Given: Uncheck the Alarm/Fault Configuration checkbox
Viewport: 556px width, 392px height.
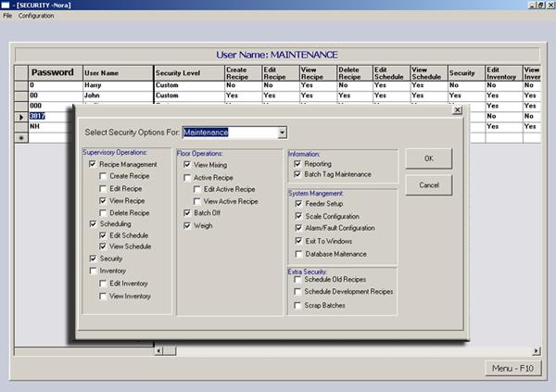Looking at the screenshot, I should pyautogui.click(x=298, y=228).
